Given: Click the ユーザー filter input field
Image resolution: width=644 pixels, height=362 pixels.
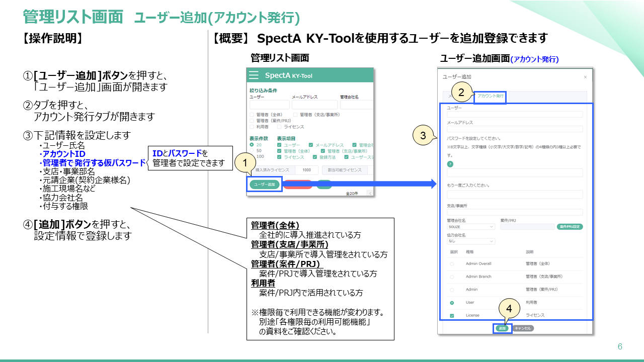Looking at the screenshot, I should [269, 105].
